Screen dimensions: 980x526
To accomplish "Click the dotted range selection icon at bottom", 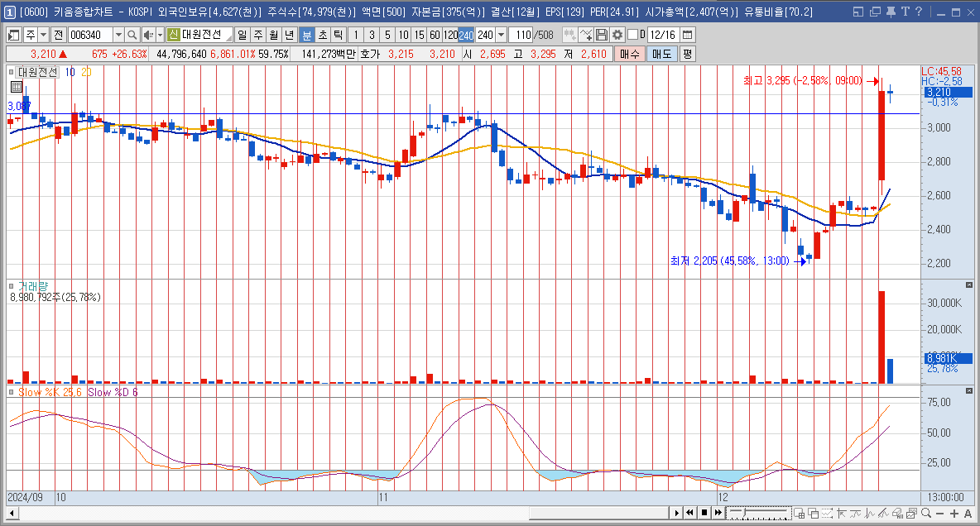I will pos(828,513).
